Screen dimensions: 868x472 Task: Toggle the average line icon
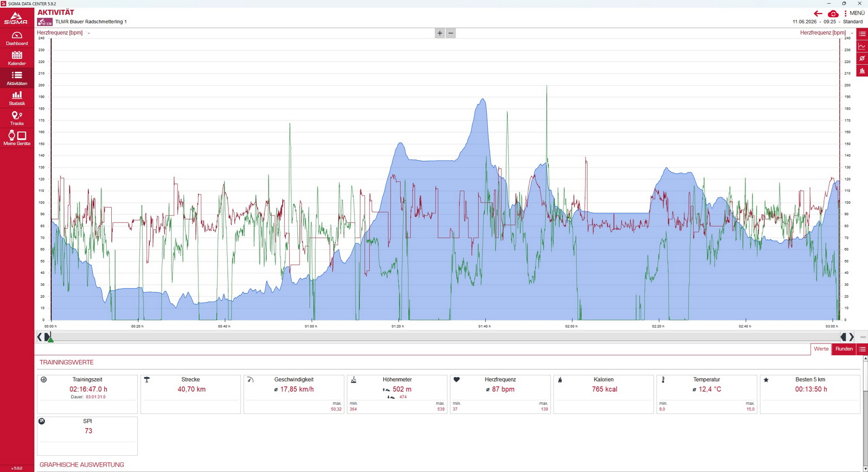pyautogui.click(x=862, y=59)
